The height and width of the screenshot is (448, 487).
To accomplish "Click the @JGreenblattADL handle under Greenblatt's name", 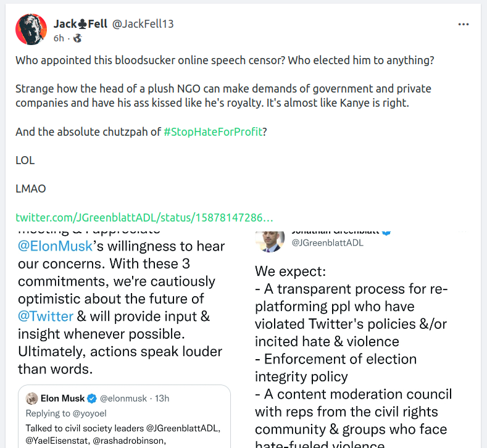I will 327,243.
